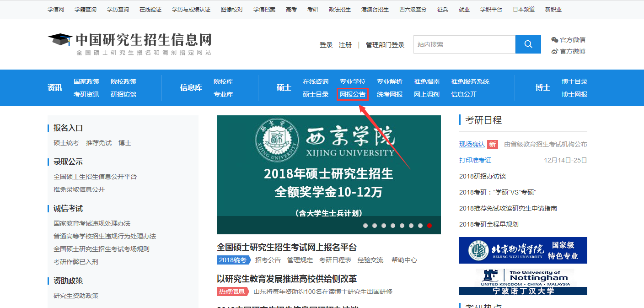Select the last carousel indicator dot

point(429,225)
